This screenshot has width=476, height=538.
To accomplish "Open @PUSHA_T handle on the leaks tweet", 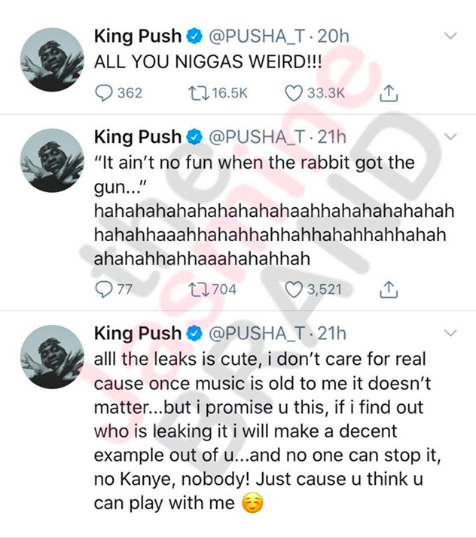I will [x=257, y=333].
